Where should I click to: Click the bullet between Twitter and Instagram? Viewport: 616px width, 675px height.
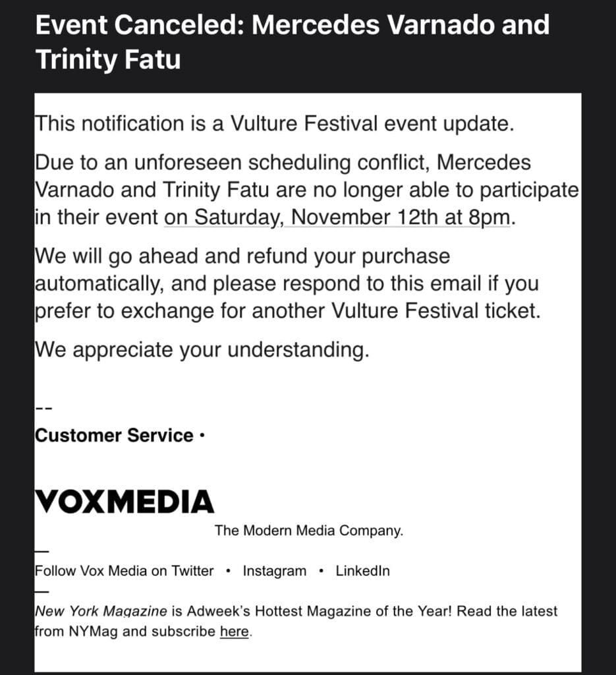pos(228,571)
